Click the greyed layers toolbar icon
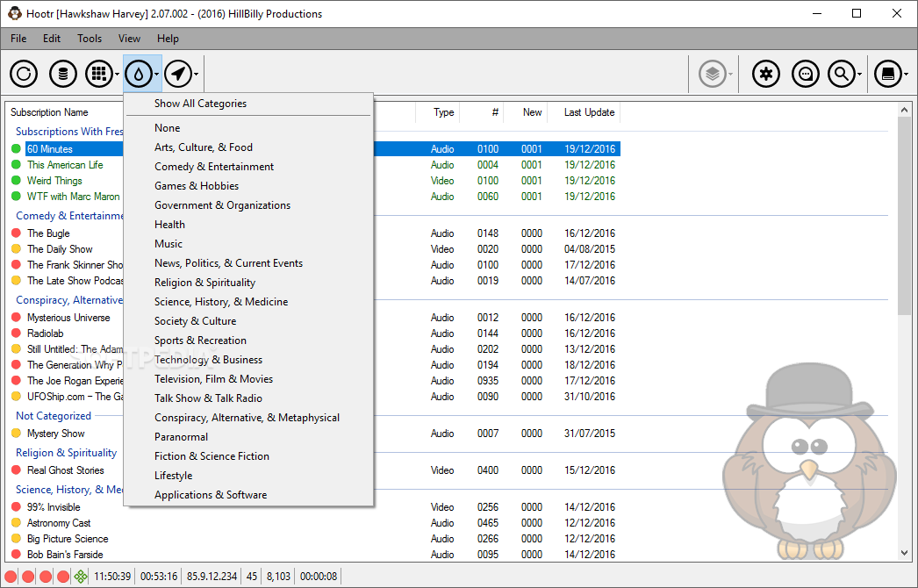 point(713,74)
